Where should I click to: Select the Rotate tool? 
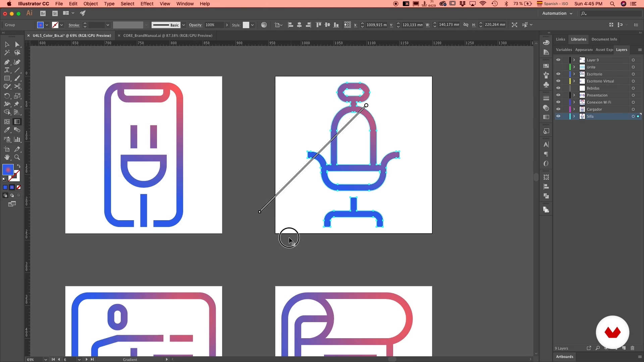pos(7,96)
